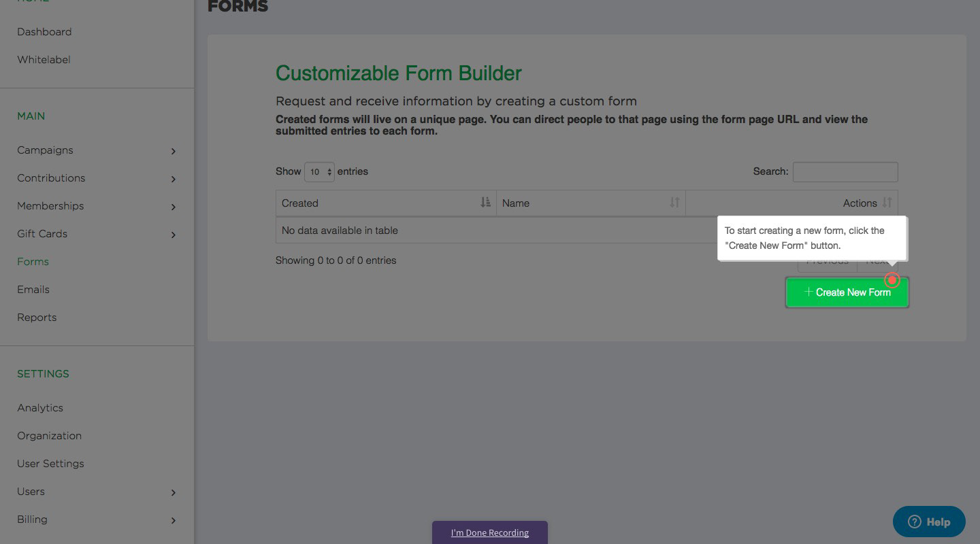This screenshot has width=980, height=544.
Task: Open Emails in the sidebar
Action: tap(33, 290)
